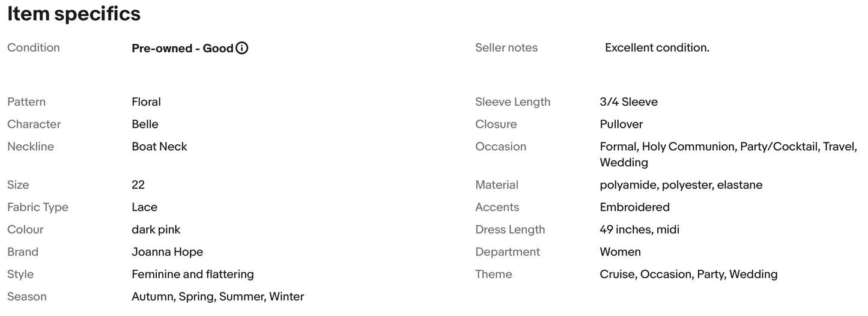Viewport: 868px width, 316px height.
Task: Click the Excellent condition seller note
Action: [x=657, y=47]
